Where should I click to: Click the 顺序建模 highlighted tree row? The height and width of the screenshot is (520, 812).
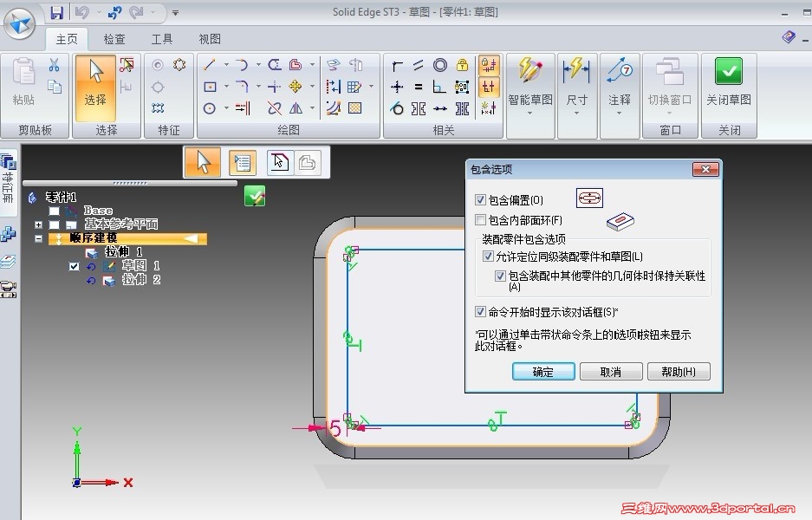click(128, 238)
